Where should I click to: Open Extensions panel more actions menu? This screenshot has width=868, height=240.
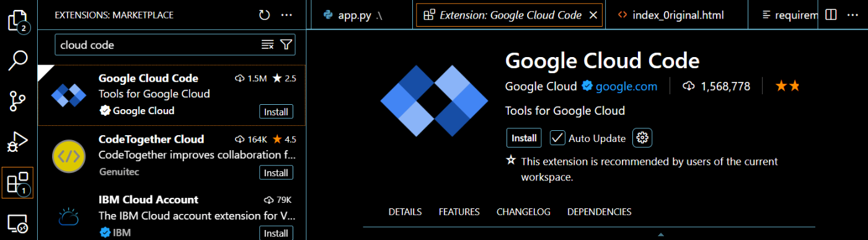286,15
